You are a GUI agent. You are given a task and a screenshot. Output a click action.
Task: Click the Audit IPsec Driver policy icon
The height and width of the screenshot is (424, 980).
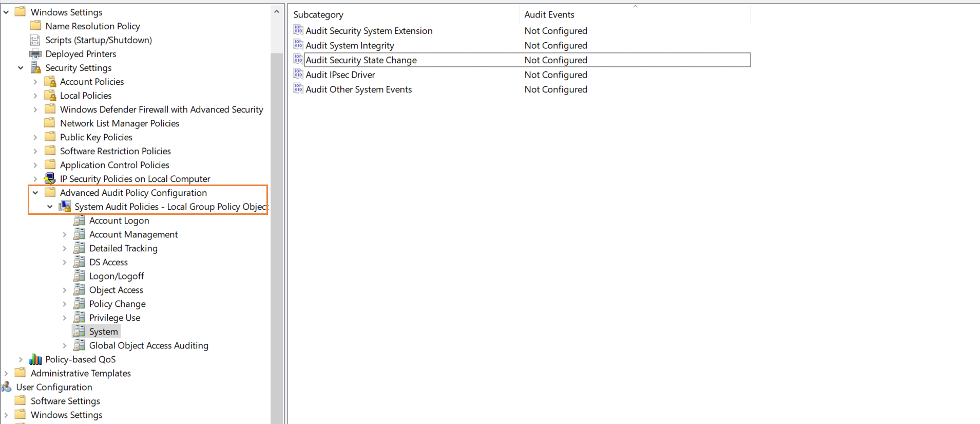pos(298,74)
